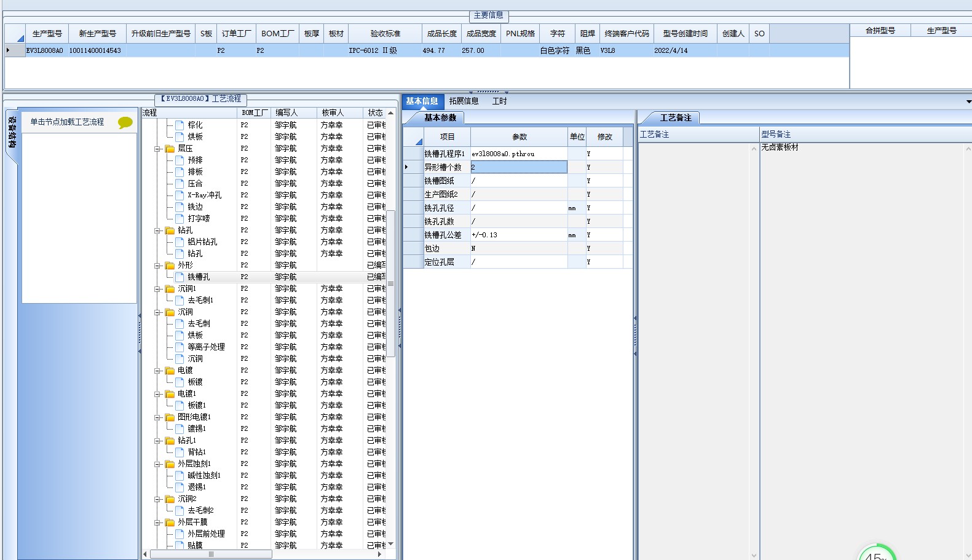The image size is (972, 560).
Task: Click the page icon beside 打字唛
Action: pyautogui.click(x=180, y=219)
